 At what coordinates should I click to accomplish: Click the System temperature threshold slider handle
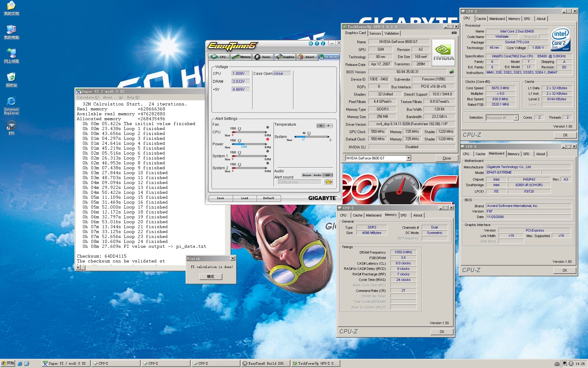[309, 133]
